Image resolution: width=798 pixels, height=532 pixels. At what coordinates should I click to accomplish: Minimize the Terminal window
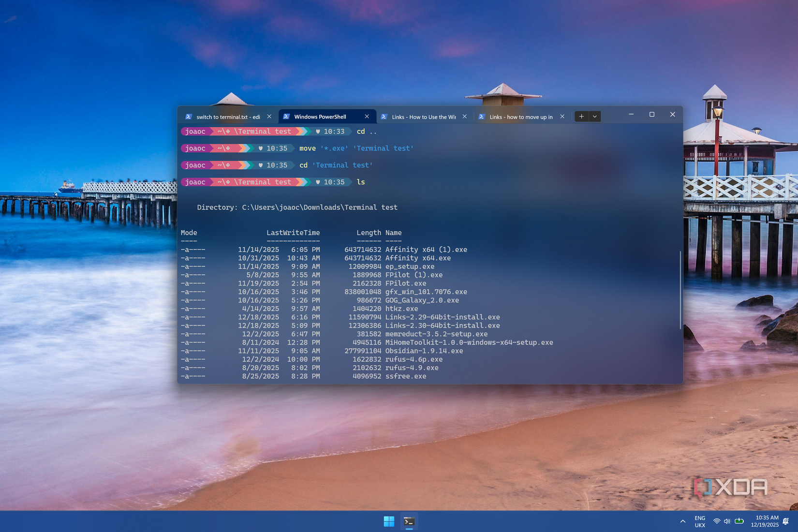pyautogui.click(x=631, y=115)
